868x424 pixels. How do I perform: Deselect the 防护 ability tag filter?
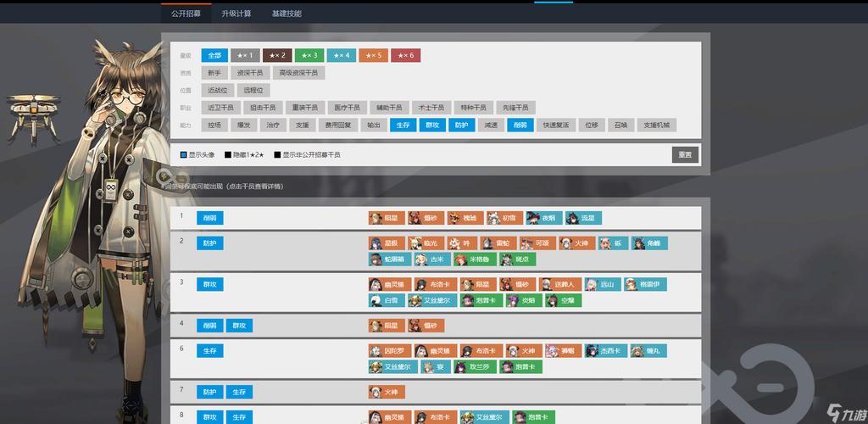pyautogui.click(x=462, y=126)
